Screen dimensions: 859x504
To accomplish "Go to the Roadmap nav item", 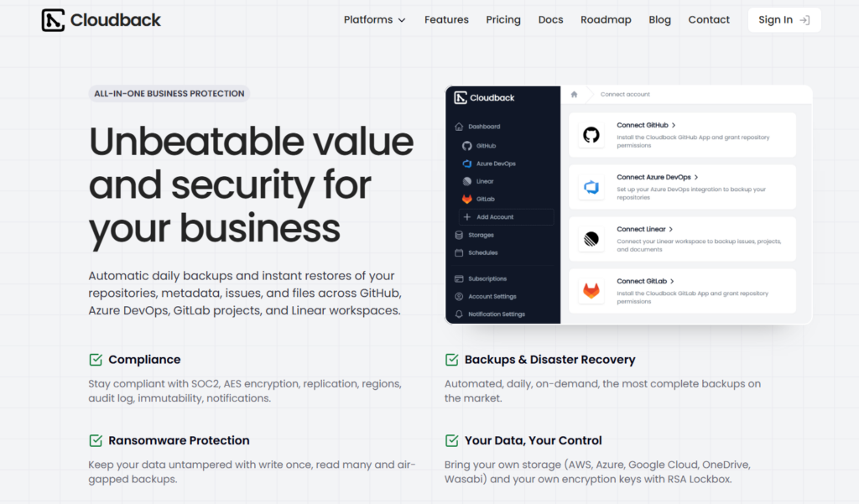I will 606,20.
